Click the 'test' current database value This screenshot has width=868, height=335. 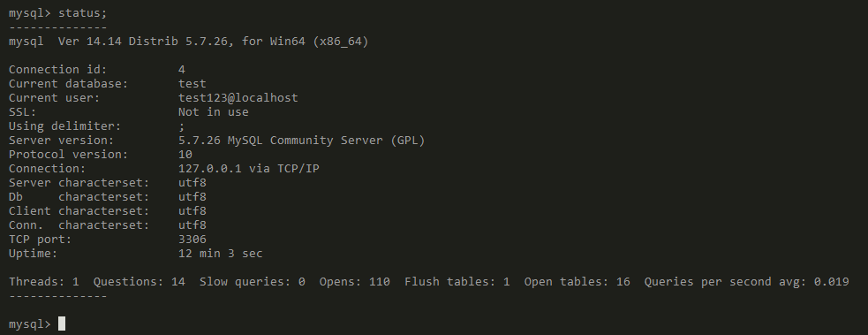[x=192, y=84]
